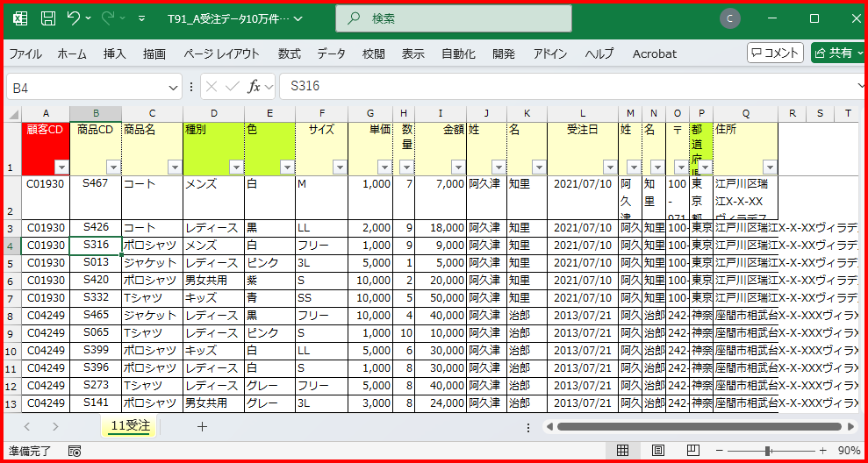Click the zoom in plus icon
This screenshot has width=868, height=463.
point(824,451)
